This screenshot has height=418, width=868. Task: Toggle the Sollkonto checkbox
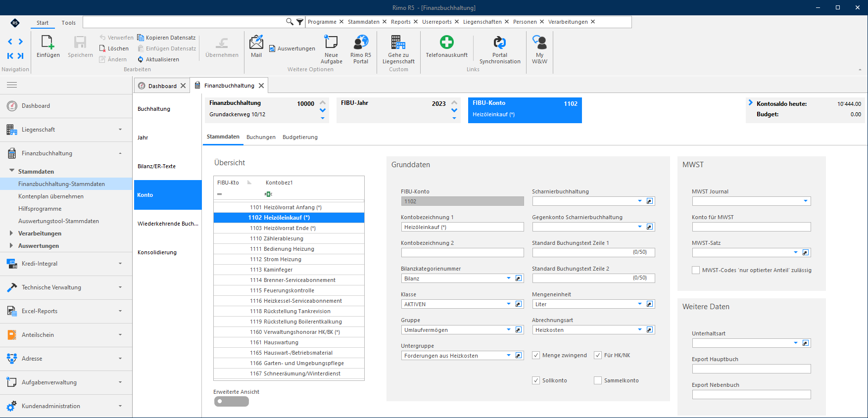[536, 380]
